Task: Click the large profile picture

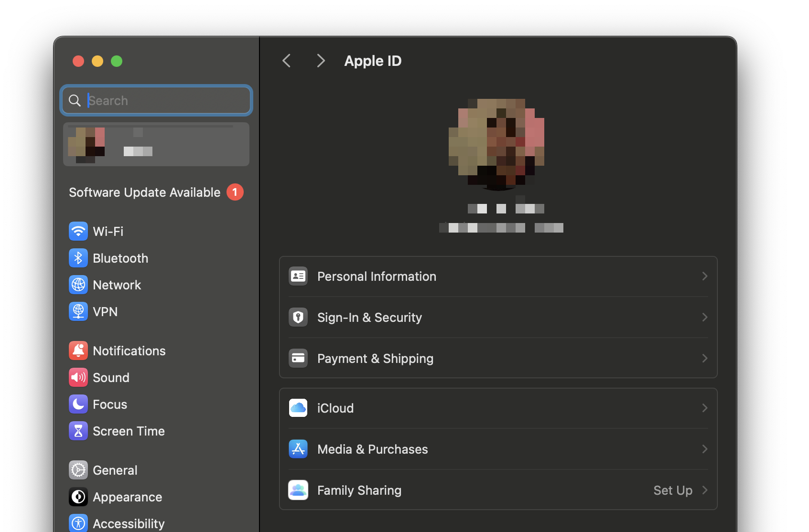Action: click(497, 144)
